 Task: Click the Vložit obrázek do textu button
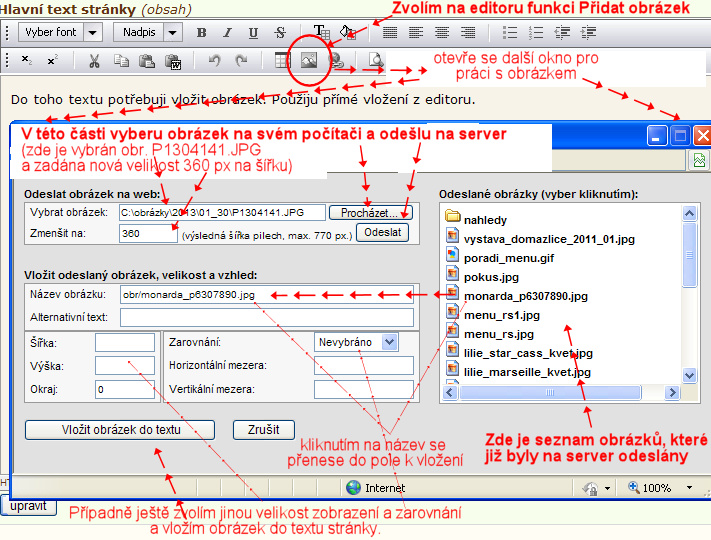click(x=121, y=429)
